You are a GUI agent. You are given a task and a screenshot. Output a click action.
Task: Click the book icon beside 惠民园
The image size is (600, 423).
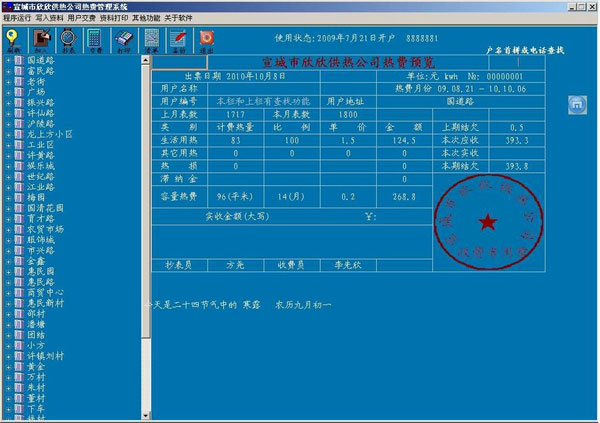(x=19, y=271)
